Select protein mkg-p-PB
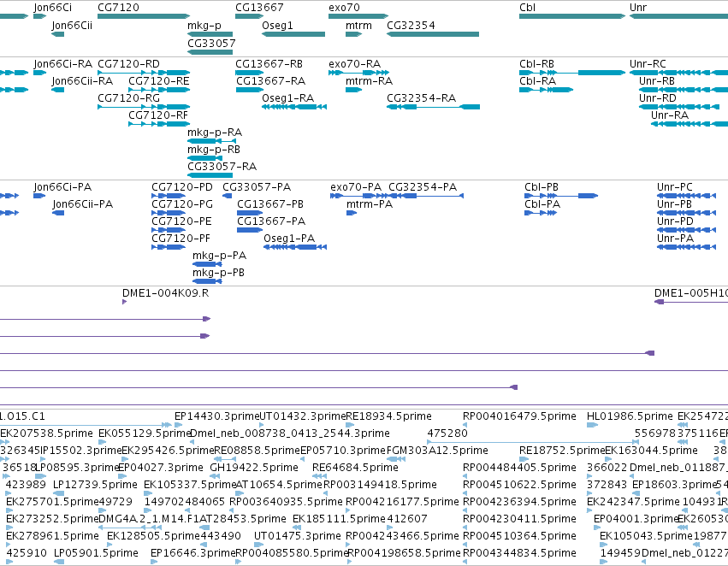The image size is (728, 566). tap(207, 281)
